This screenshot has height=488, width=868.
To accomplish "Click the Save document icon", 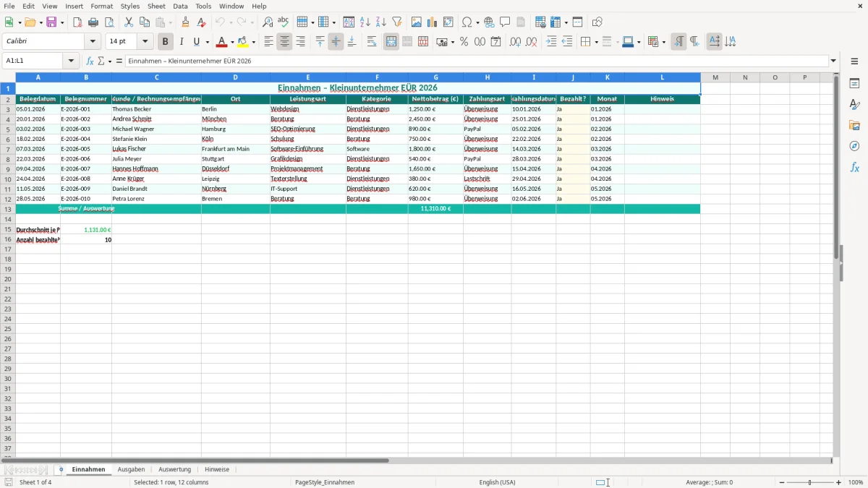I will tap(51, 22).
